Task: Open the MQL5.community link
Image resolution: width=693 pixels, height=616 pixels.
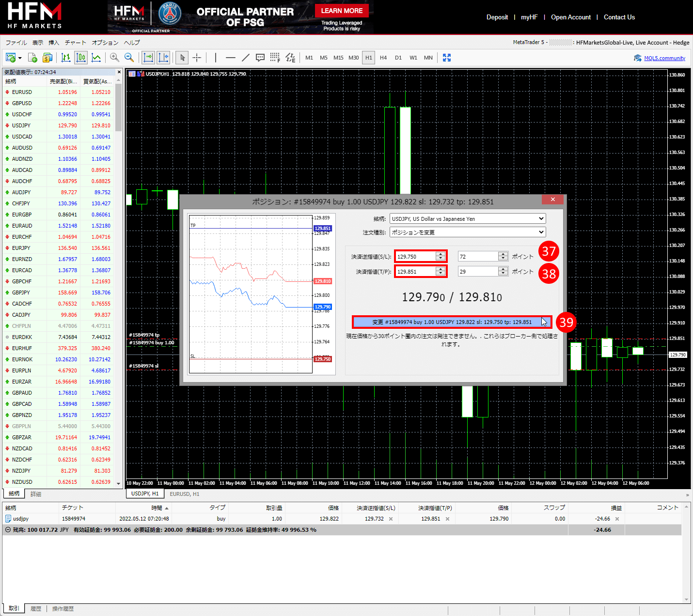Action: tap(664, 58)
